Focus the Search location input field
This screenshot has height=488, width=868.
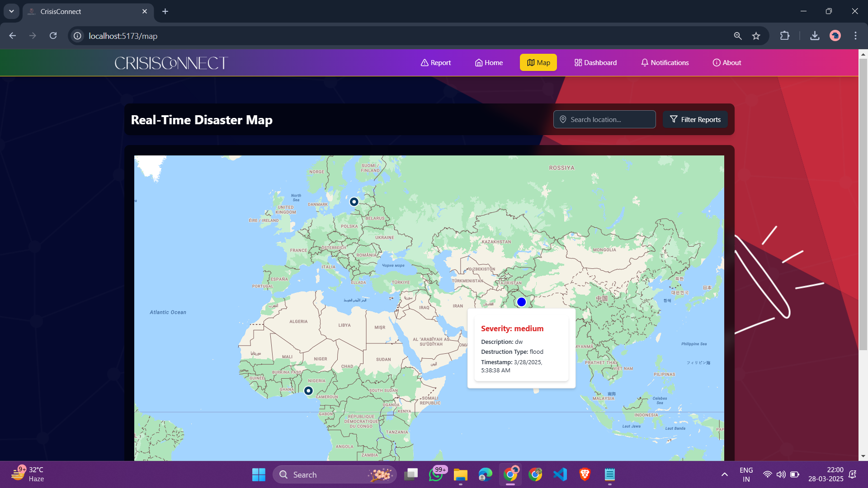pyautogui.click(x=604, y=120)
